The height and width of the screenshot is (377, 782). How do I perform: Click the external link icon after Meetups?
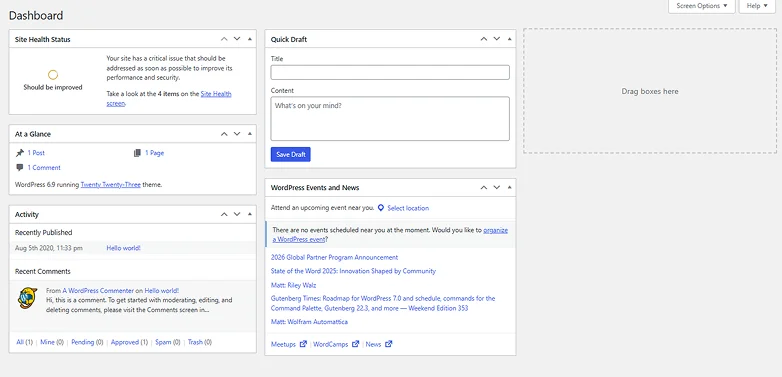tap(303, 344)
